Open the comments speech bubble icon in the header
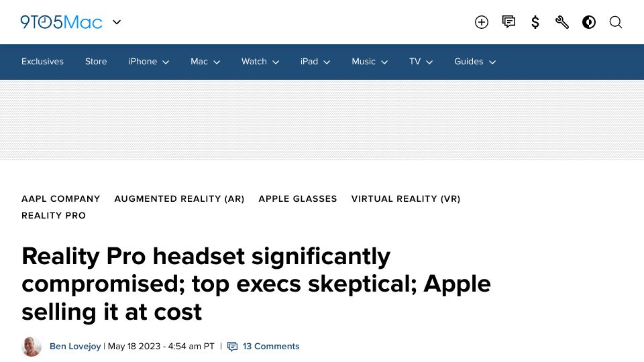This screenshot has width=644, height=362. 508,21
